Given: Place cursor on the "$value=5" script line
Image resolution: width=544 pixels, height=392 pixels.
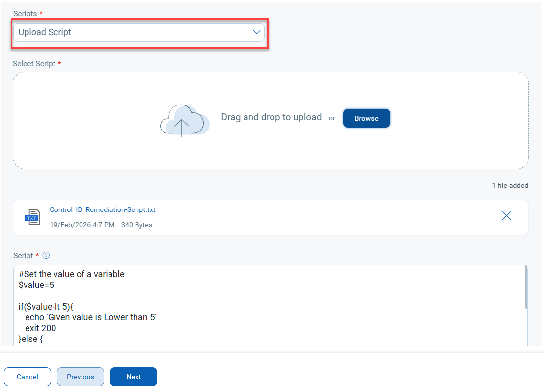Looking at the screenshot, I should [36, 285].
